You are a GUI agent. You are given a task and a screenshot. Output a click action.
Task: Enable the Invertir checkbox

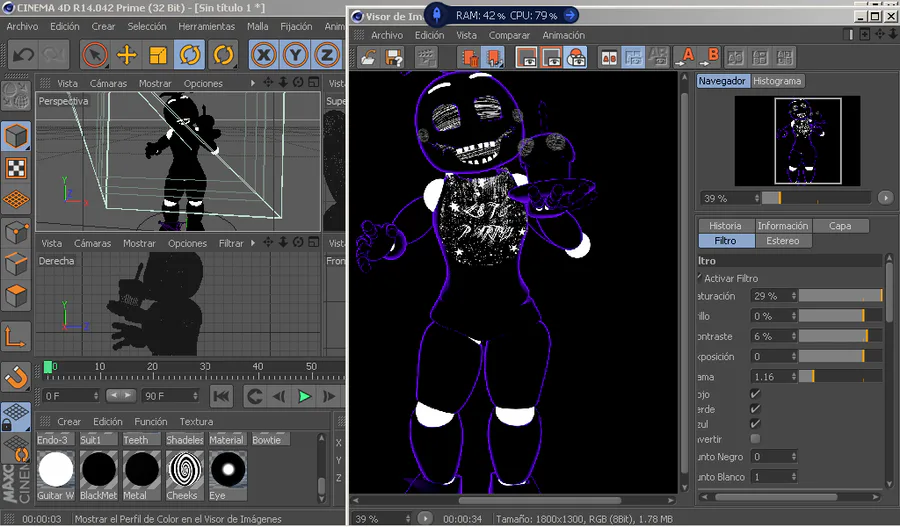[x=755, y=439]
